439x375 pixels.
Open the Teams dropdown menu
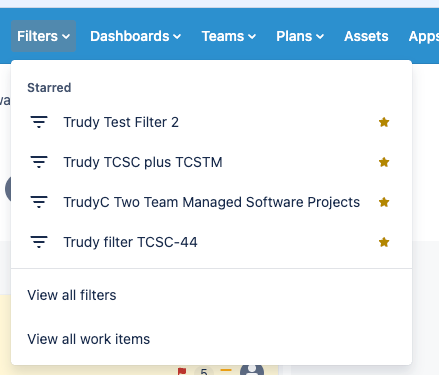pos(229,36)
